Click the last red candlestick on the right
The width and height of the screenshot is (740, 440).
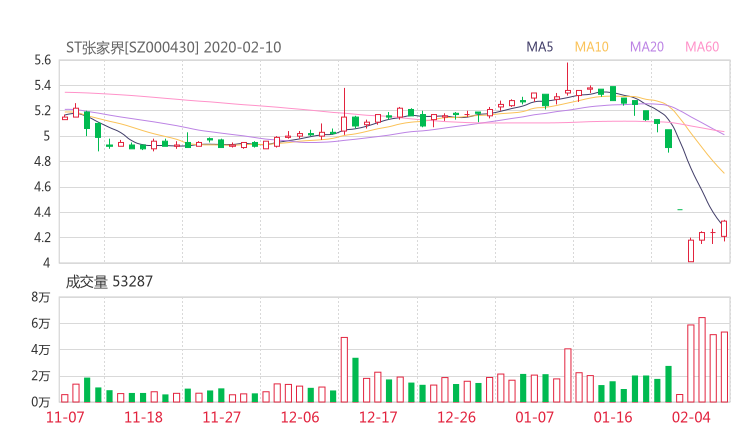point(724,229)
